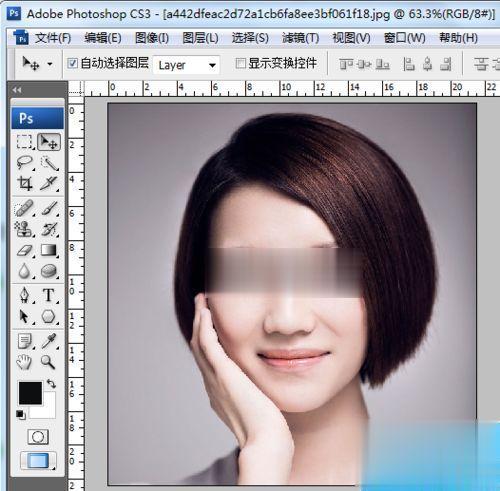Screen dimensions: 500x491
Task: Select the Lasso tool
Action: point(25,163)
